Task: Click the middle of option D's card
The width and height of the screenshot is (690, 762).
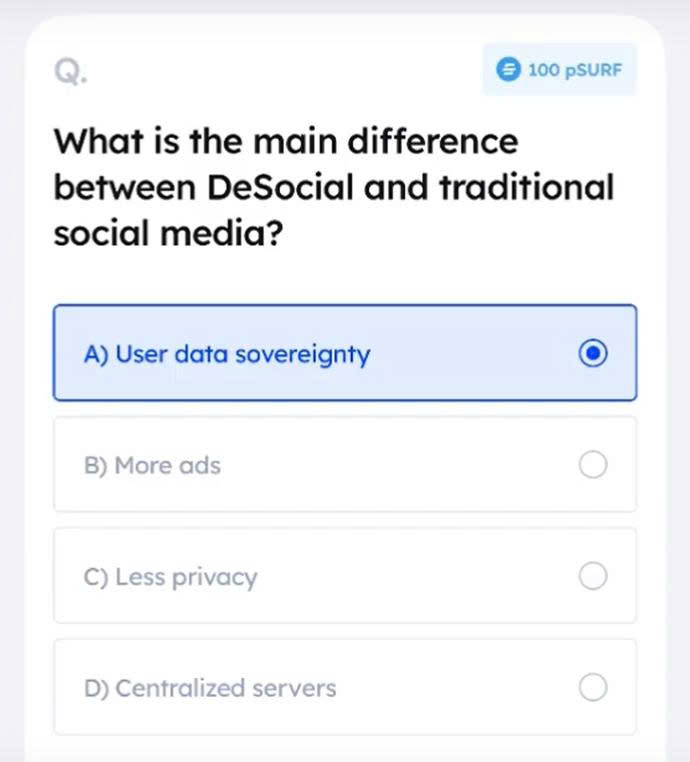Action: (x=344, y=688)
